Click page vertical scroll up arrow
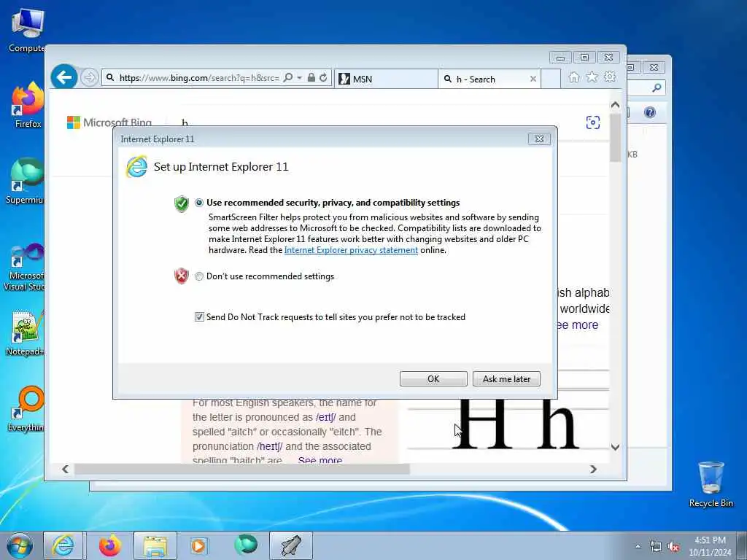 click(x=615, y=105)
